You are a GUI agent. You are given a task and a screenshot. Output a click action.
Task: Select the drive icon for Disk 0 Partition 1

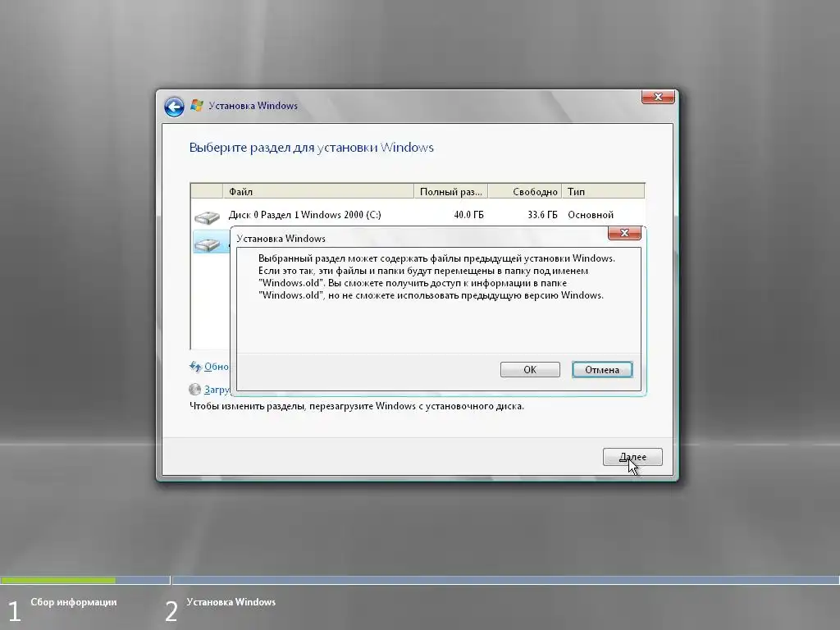207,217
